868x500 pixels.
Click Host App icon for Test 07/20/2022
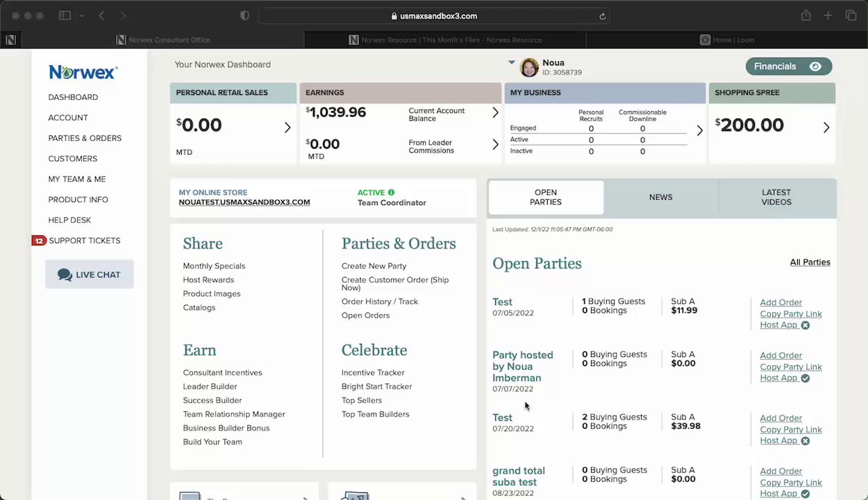[x=805, y=440]
